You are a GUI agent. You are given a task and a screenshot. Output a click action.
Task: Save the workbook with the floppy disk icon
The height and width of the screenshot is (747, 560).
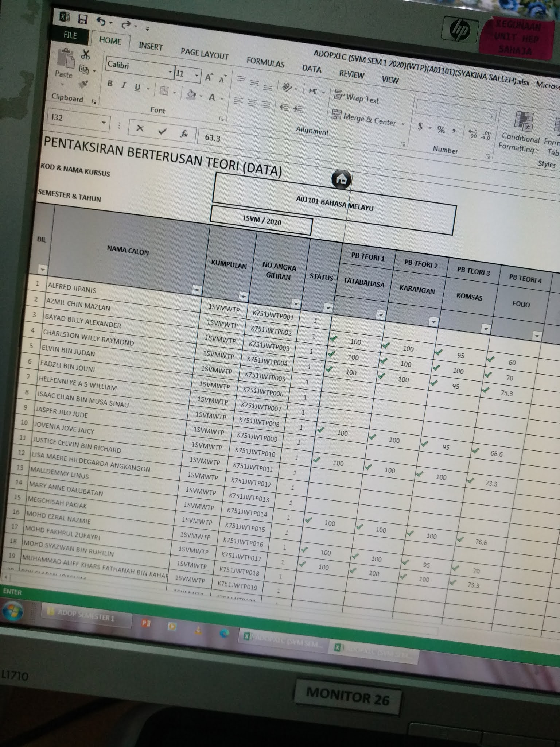coord(83,20)
